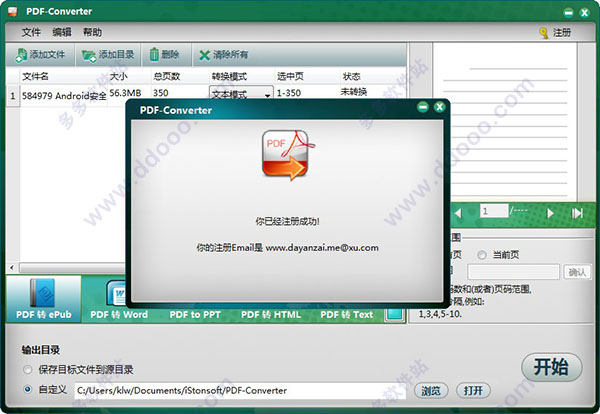Go to previous preview page arrow

(458, 213)
